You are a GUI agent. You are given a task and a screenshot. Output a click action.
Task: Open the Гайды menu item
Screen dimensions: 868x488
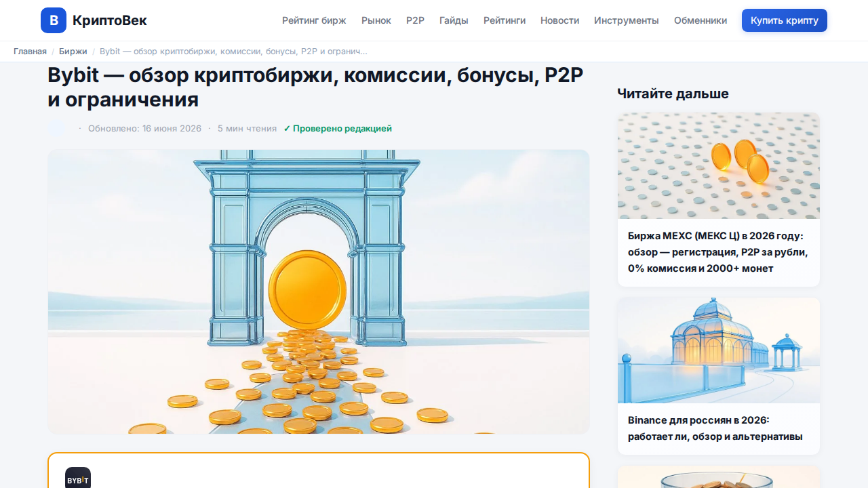pos(454,20)
